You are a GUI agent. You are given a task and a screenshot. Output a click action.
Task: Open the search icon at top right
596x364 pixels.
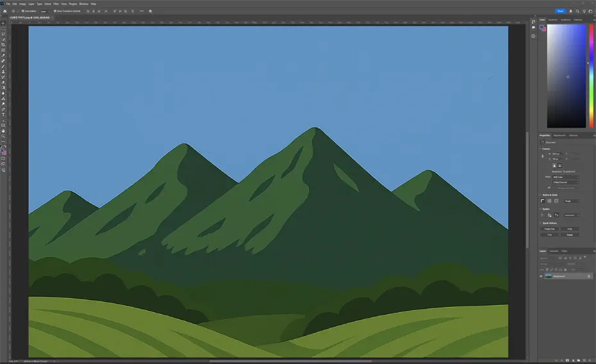(577, 11)
